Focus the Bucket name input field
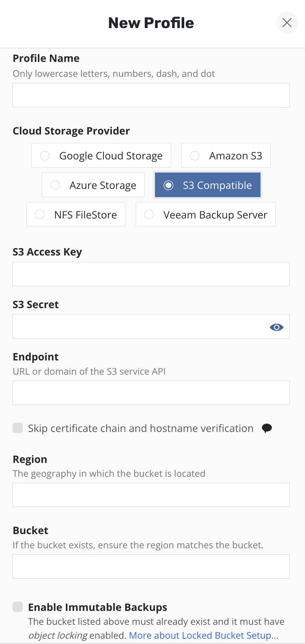Viewport: 305px width, 644px height. click(x=151, y=566)
